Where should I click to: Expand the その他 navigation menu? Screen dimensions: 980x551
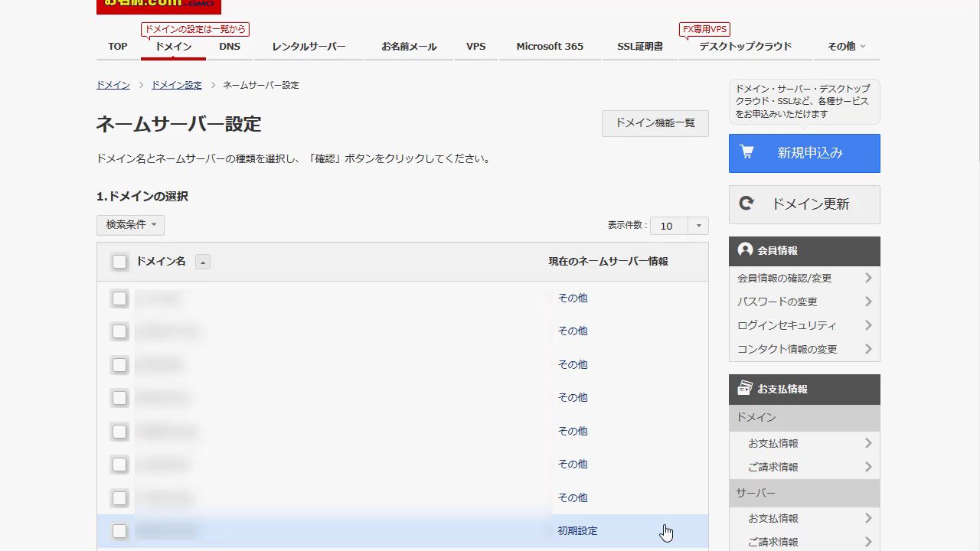pos(846,47)
